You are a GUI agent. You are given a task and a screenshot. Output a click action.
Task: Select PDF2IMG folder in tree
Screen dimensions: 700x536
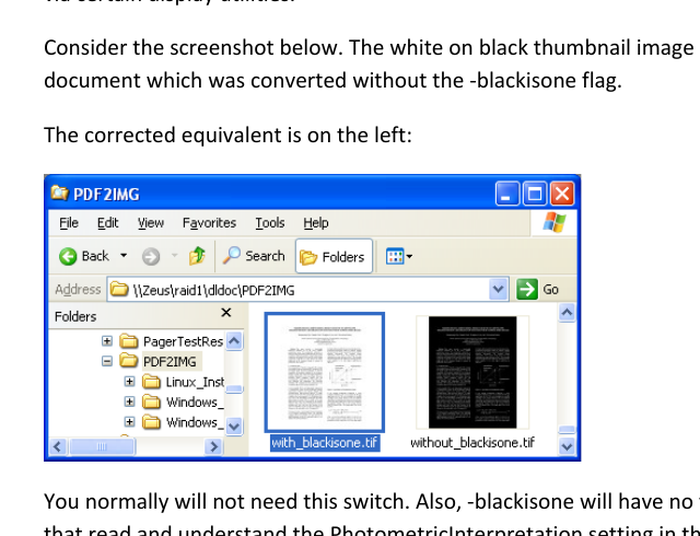160,361
